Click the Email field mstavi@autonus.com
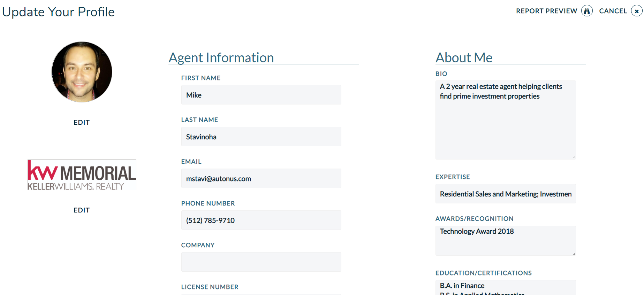 261,178
